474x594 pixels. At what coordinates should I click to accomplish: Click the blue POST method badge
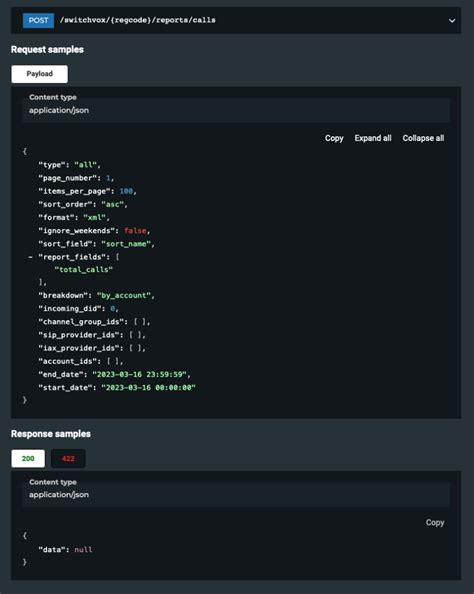pos(38,20)
